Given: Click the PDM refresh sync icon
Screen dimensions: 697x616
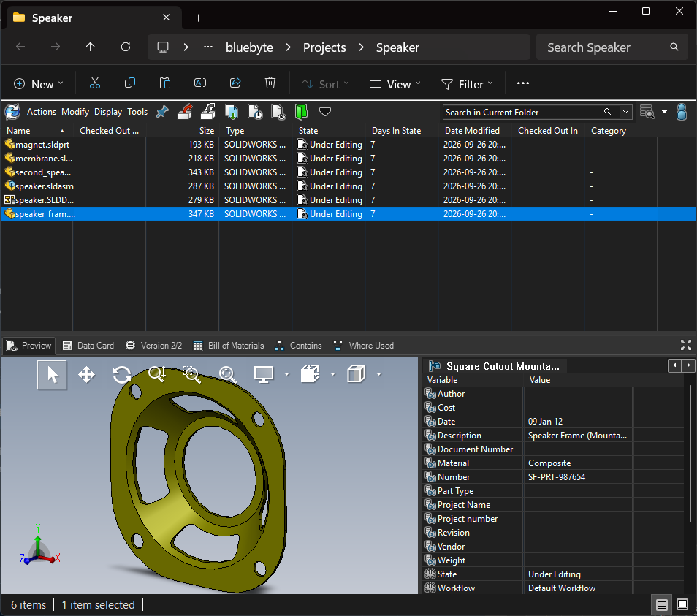Looking at the screenshot, I should (x=12, y=112).
